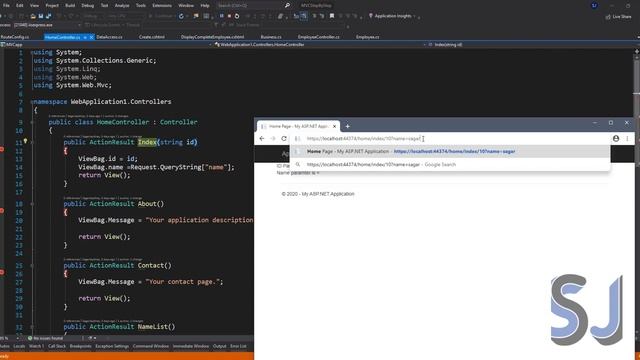Open the Extensions menu
640x360 pixels.
(x=162, y=5)
